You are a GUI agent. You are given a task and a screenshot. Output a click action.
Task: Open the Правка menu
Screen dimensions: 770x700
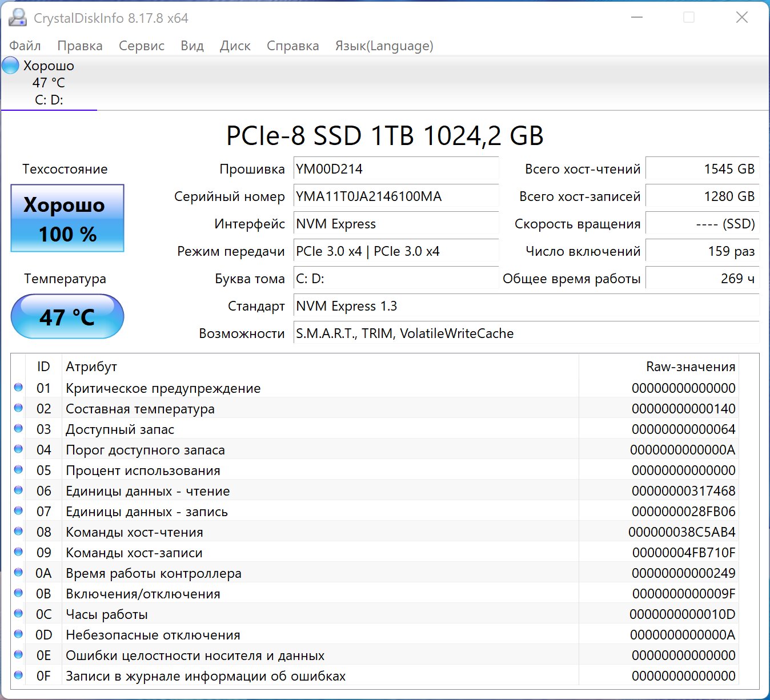(x=80, y=46)
